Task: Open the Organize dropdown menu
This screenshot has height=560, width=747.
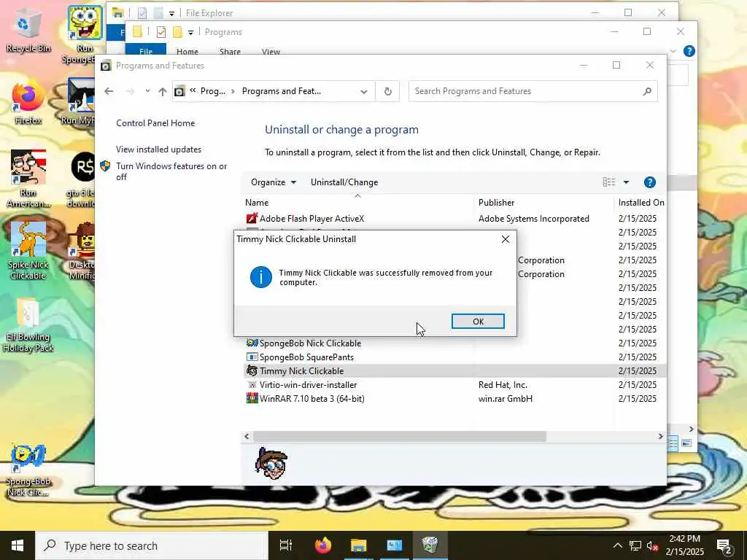Action: coord(274,182)
